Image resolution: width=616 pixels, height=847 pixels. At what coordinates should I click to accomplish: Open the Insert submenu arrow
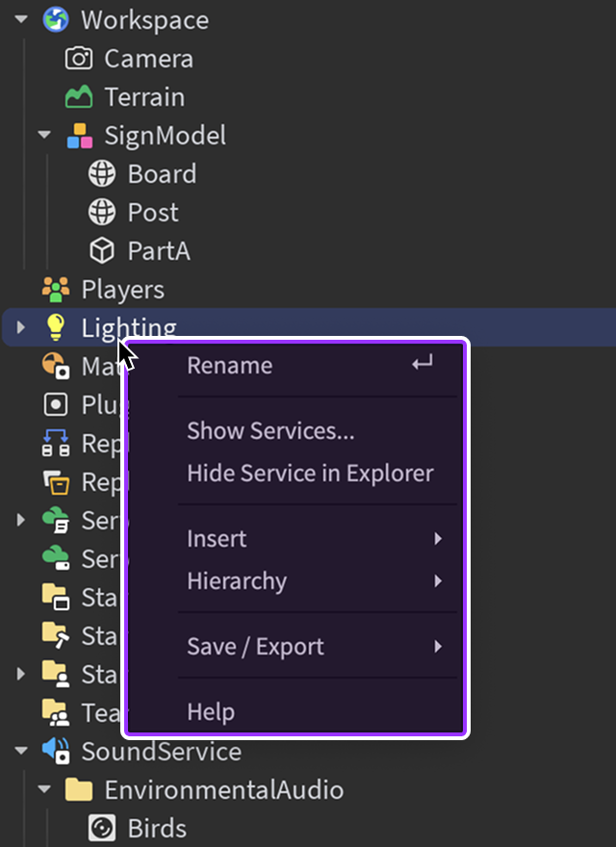click(438, 539)
